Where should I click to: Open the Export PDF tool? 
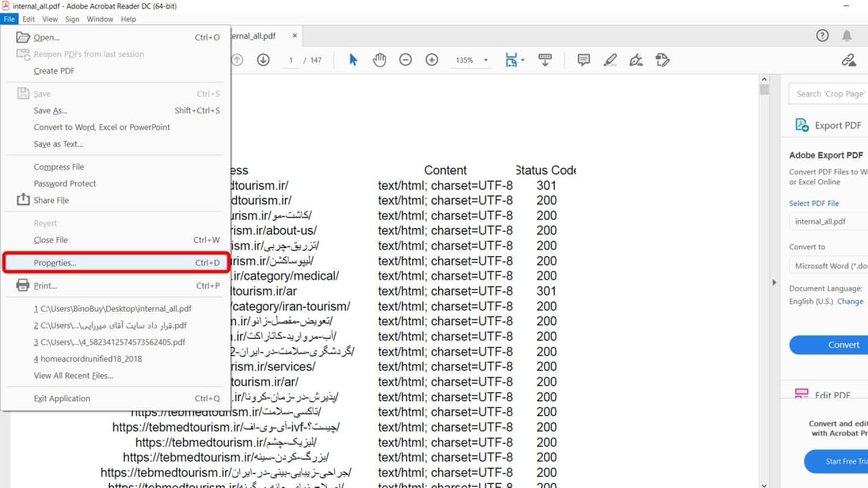[x=828, y=125]
